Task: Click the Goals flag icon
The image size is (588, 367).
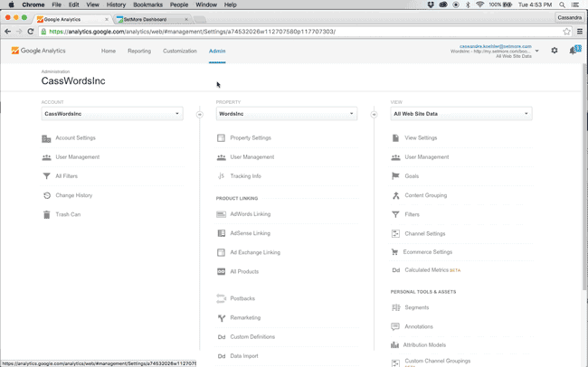Action: (395, 175)
